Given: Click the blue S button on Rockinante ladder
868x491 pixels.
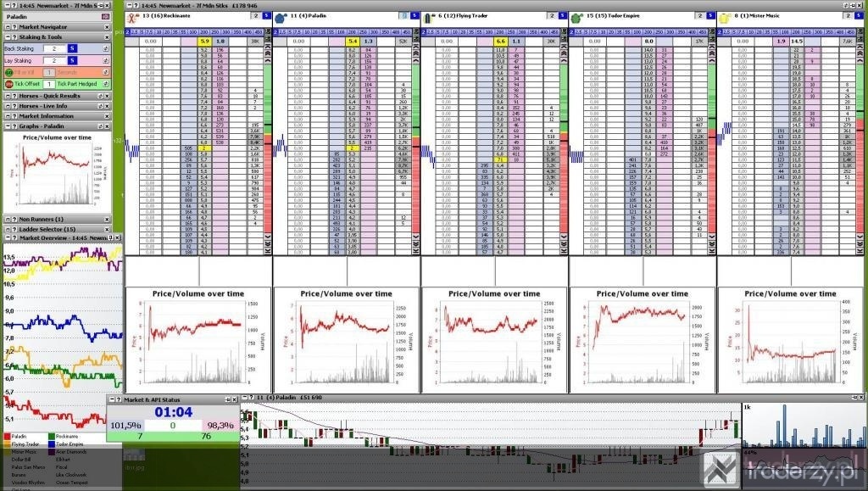Looking at the screenshot, I should 267,16.
